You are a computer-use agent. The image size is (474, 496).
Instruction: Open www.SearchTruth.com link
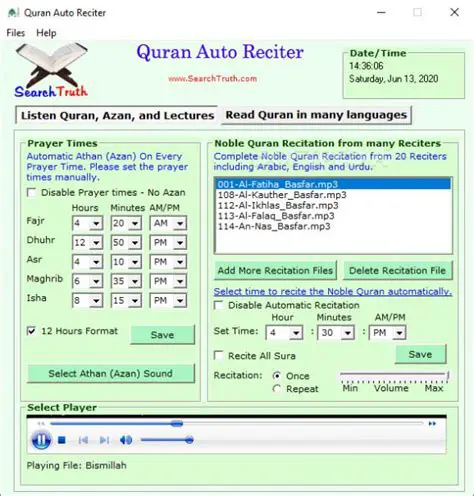pyautogui.click(x=213, y=79)
